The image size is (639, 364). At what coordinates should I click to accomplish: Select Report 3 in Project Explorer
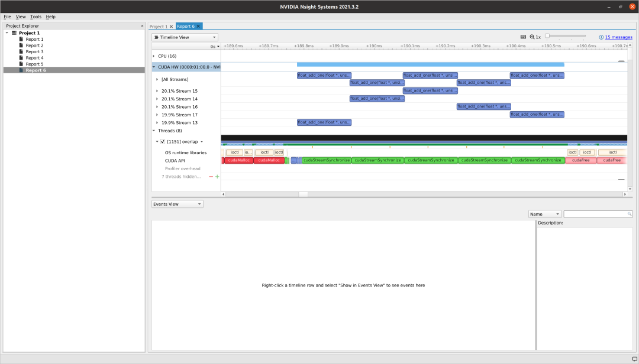click(x=34, y=52)
